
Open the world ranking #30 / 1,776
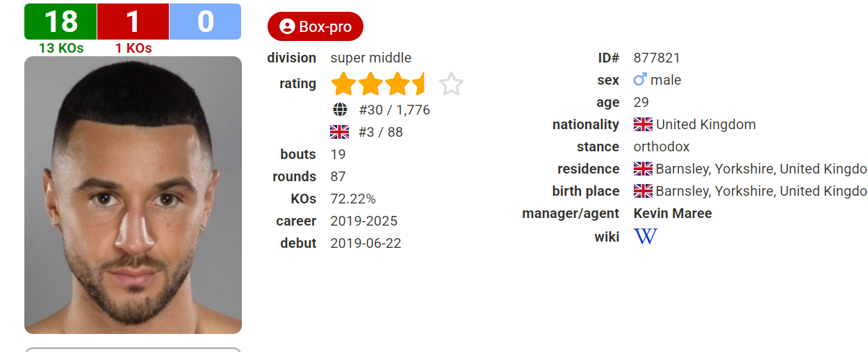(x=394, y=110)
